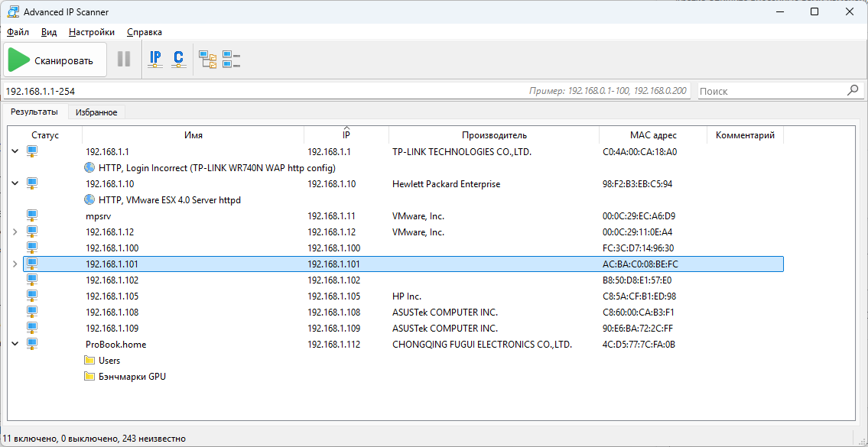The image size is (868, 447).
Task: Click the Advanced IP Scanner title icon
Action: pyautogui.click(x=11, y=11)
